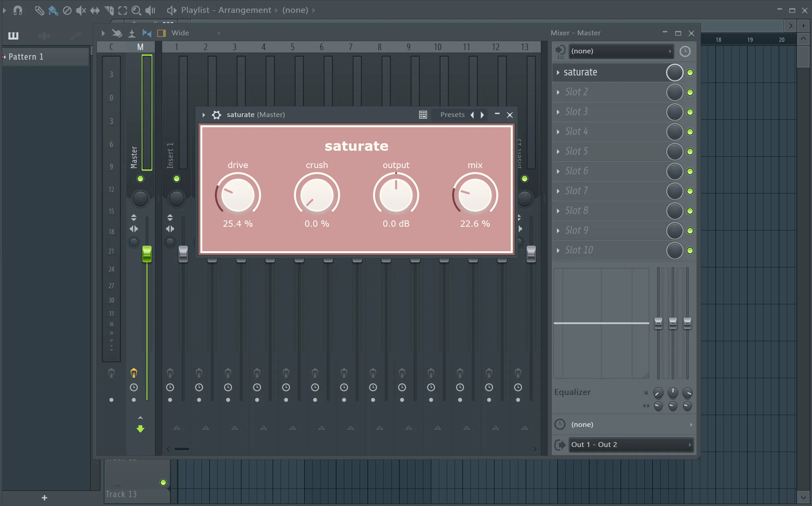812x506 pixels.
Task: Click the mixer track output icon
Action: (560, 445)
